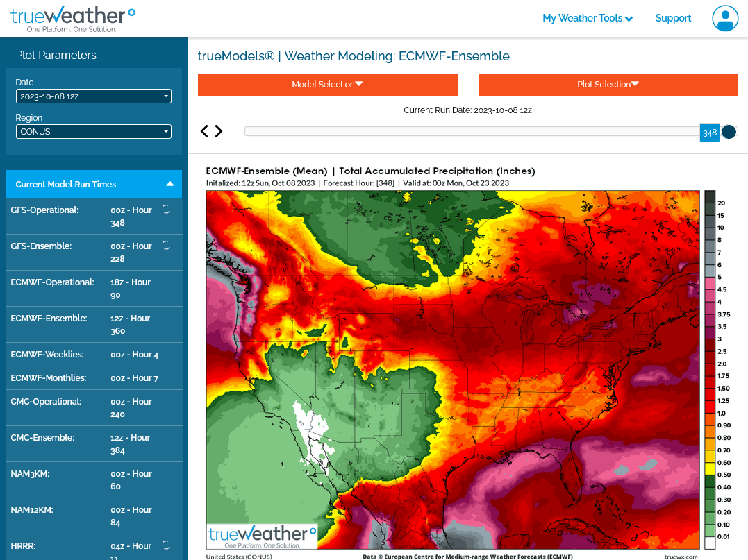The width and height of the screenshot is (748, 560).
Task: Click Current Model Run Times header
Action: (x=94, y=184)
